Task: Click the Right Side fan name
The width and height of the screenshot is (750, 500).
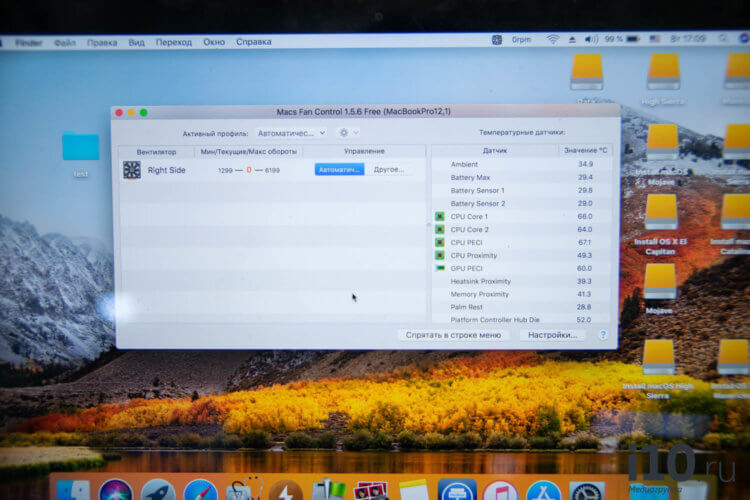Action: 166,170
